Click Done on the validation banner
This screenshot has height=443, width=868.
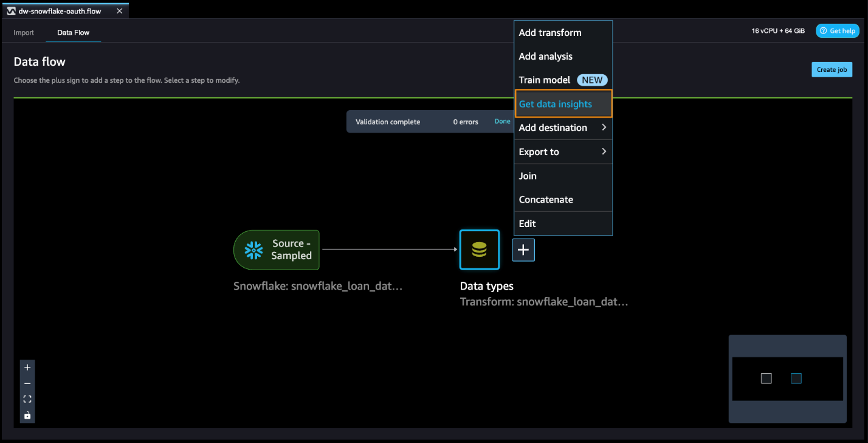click(x=502, y=121)
